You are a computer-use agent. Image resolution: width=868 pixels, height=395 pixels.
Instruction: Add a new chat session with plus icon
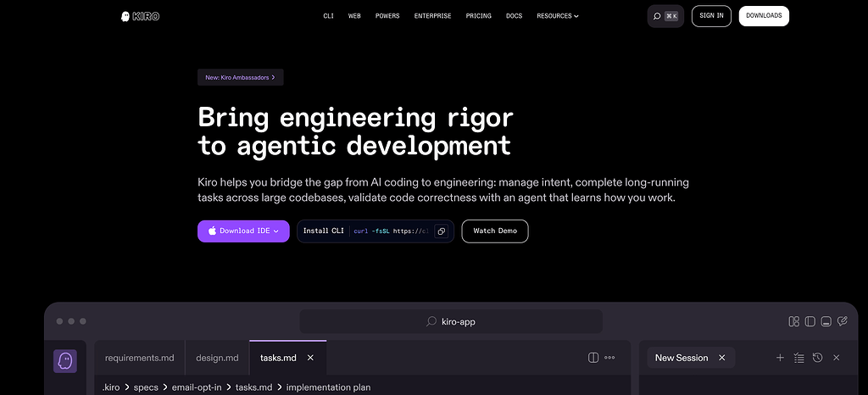780,358
